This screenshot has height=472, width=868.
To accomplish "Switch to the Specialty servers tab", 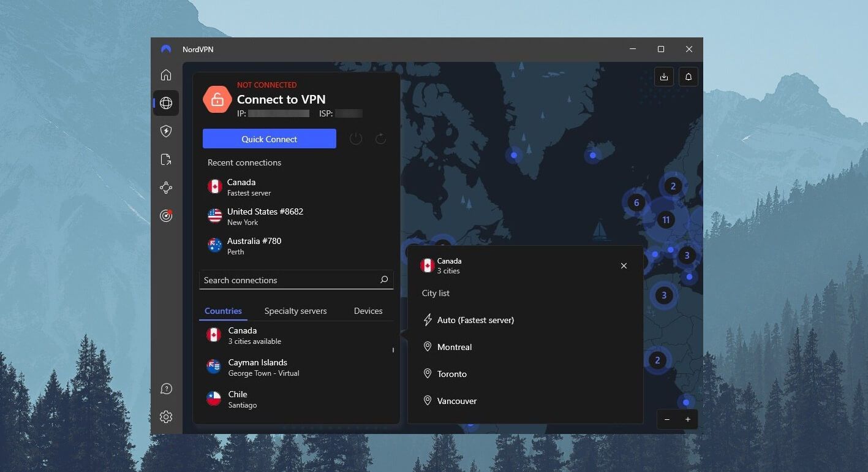I will click(x=295, y=311).
